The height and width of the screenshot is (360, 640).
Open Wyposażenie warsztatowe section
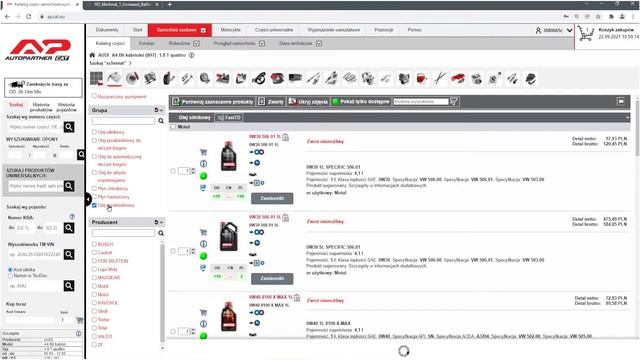point(333,30)
